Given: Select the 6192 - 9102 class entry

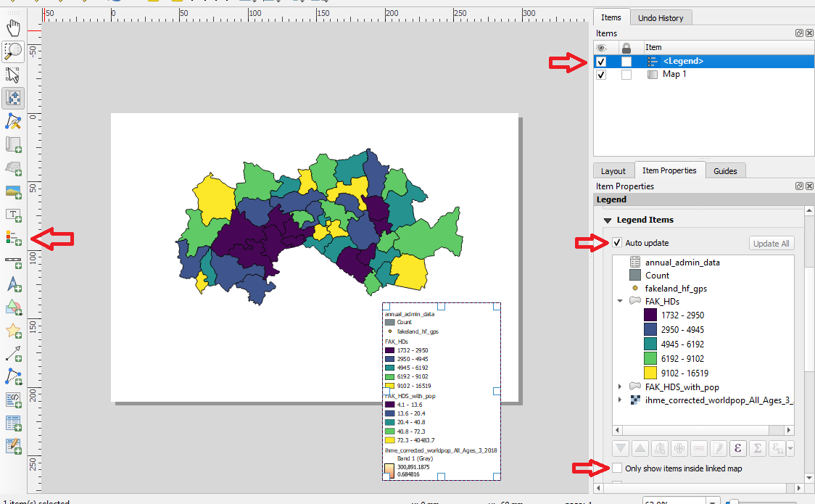Looking at the screenshot, I should pyautogui.click(x=682, y=358).
